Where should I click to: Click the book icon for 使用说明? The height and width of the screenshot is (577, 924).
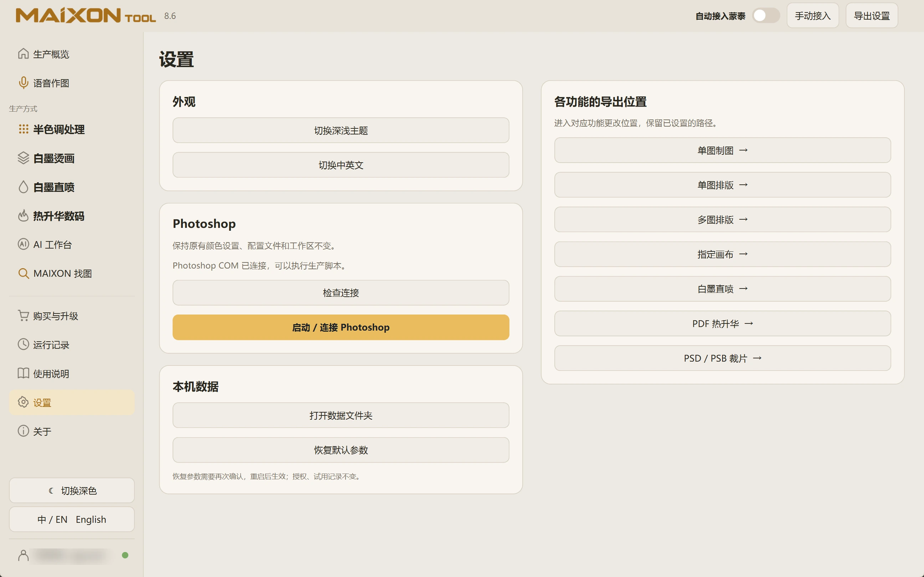pos(23,374)
